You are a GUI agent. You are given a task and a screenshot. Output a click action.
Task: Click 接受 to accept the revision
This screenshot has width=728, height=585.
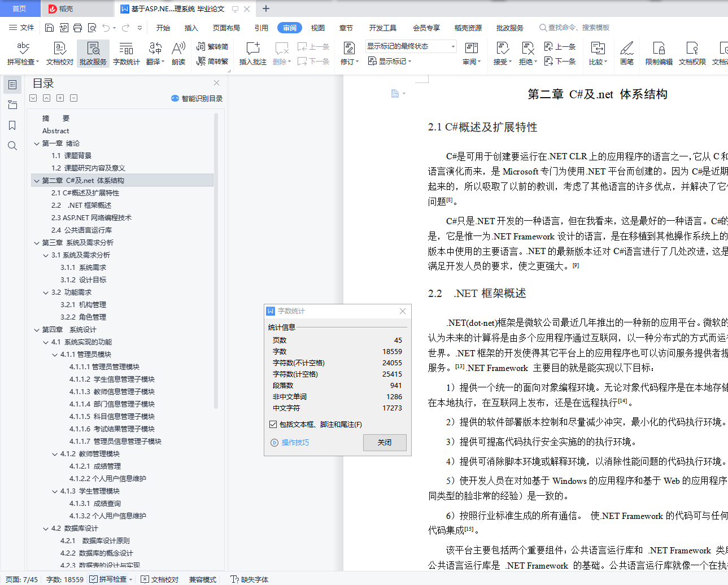pyautogui.click(x=502, y=54)
